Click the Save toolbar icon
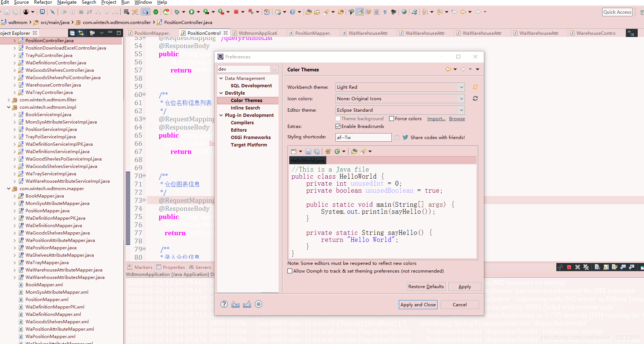Image resolution: width=644 pixels, height=344 pixels. tap(7, 12)
